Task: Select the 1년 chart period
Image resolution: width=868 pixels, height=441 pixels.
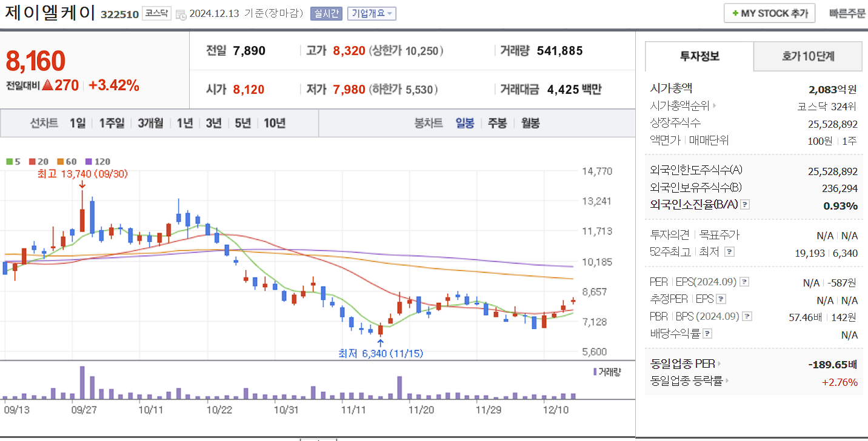Action: click(x=183, y=123)
